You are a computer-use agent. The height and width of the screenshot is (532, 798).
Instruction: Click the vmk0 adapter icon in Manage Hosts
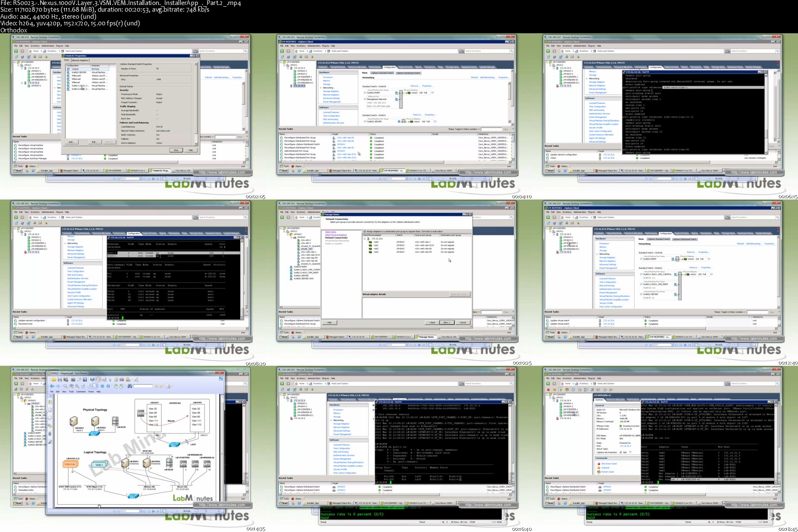click(x=370, y=242)
